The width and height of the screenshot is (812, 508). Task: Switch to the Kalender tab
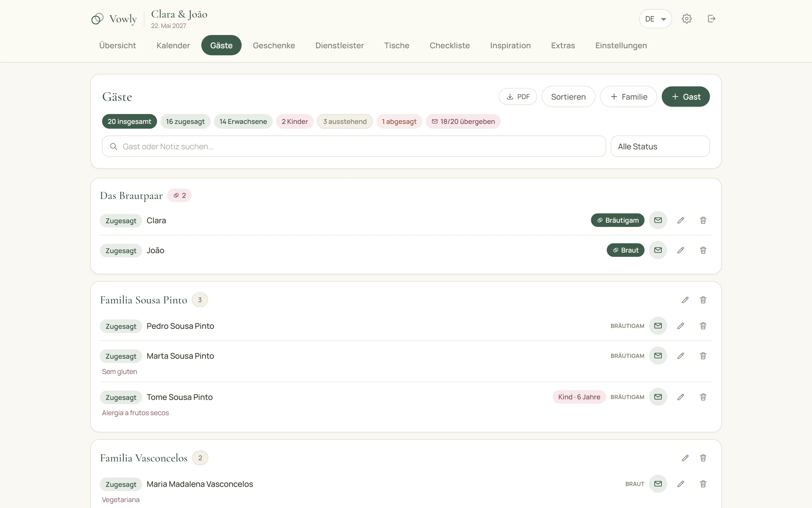173,45
